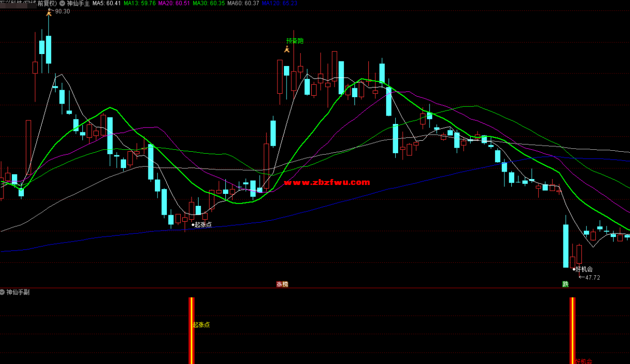Click the white dot beside 好机会
The width and height of the screenshot is (630, 364).
coord(574,269)
